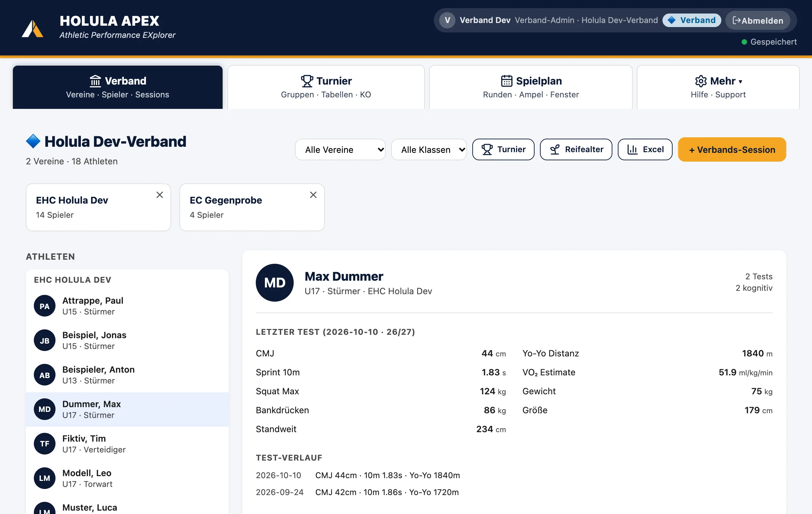Export data with the Excel button
Screen dimensions: 812x514
(x=645, y=149)
